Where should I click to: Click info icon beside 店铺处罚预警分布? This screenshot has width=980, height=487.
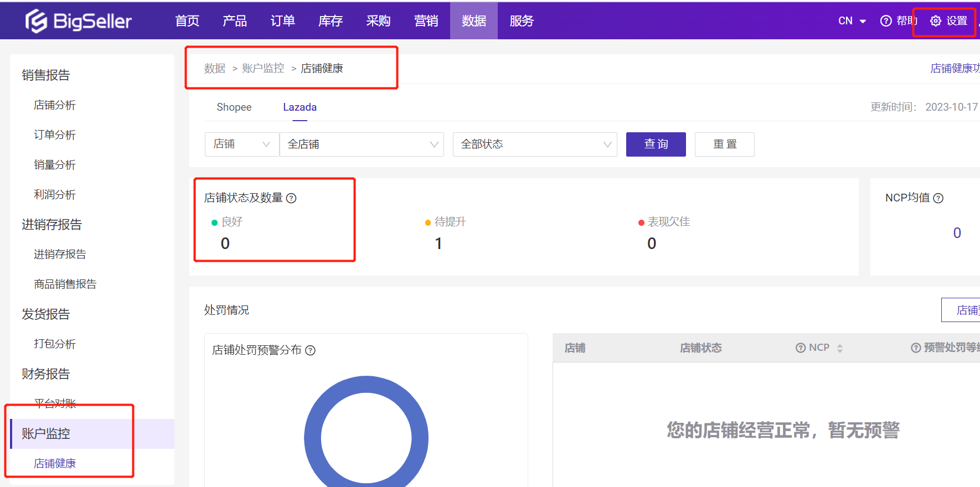pyautogui.click(x=311, y=350)
